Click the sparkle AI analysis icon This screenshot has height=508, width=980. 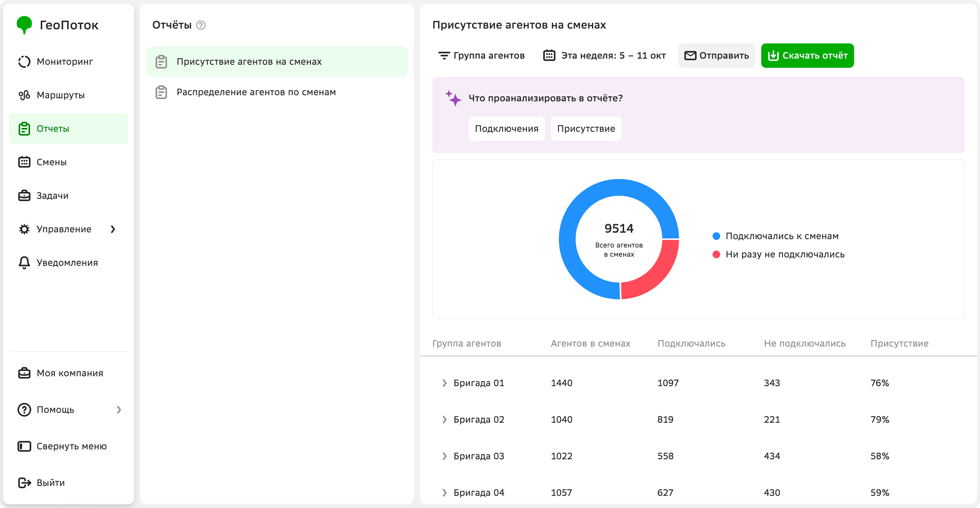(453, 98)
